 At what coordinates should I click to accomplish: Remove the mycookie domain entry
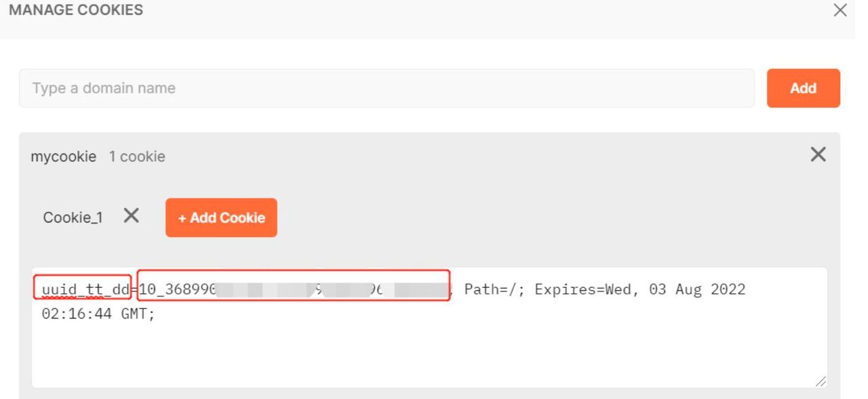(818, 155)
